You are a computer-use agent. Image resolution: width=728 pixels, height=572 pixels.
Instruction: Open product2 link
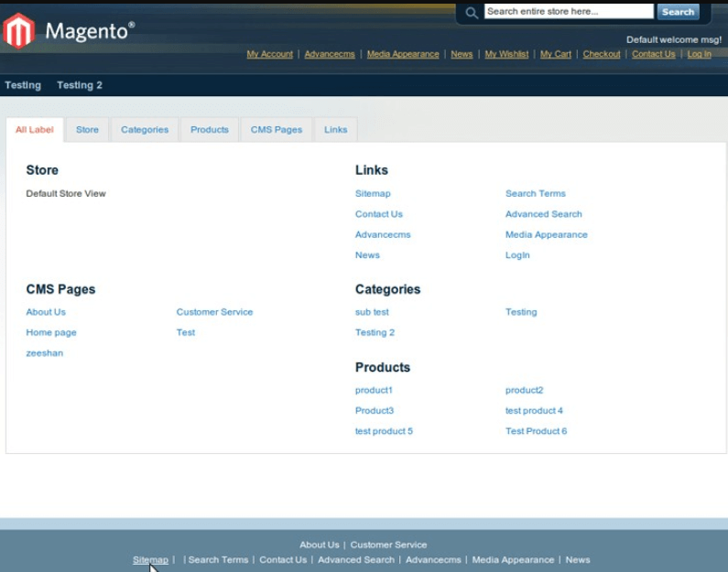point(524,390)
